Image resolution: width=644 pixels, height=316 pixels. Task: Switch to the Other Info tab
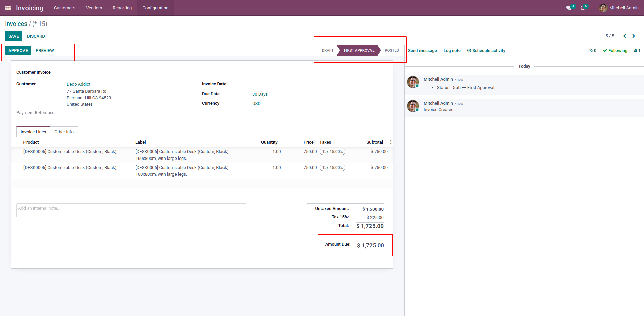64,132
